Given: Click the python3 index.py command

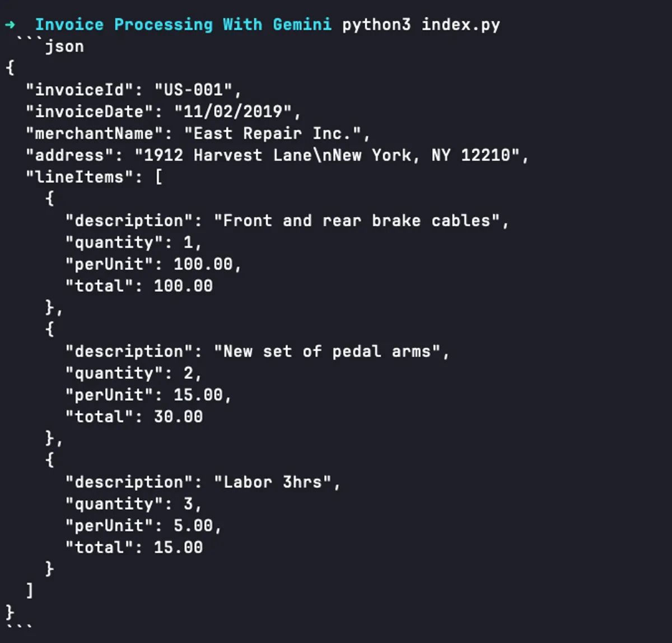Looking at the screenshot, I should click(x=421, y=25).
